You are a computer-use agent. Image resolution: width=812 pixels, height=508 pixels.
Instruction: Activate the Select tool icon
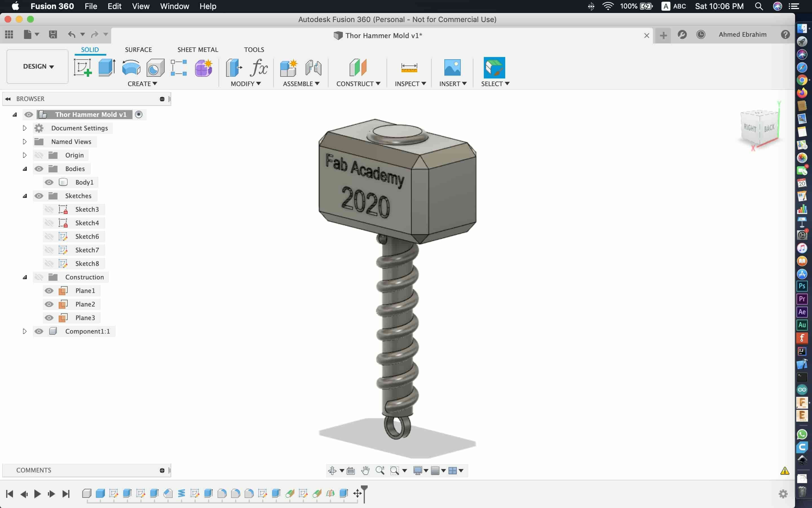point(494,67)
